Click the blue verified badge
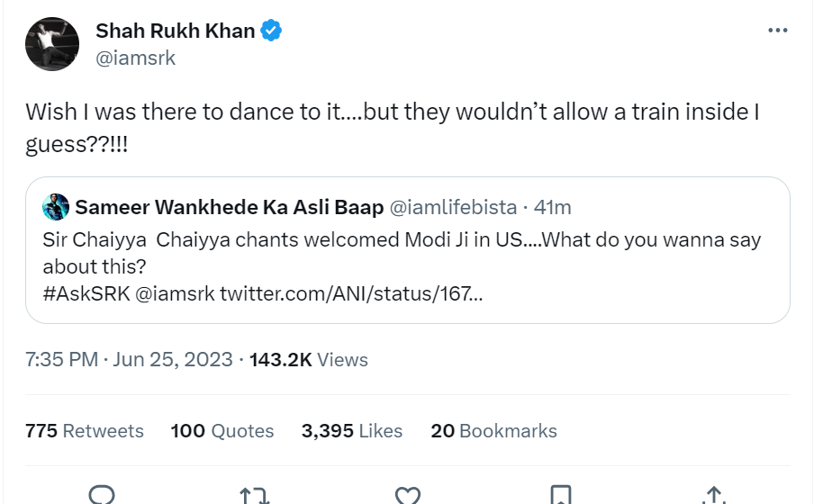The image size is (814, 504). (271, 31)
